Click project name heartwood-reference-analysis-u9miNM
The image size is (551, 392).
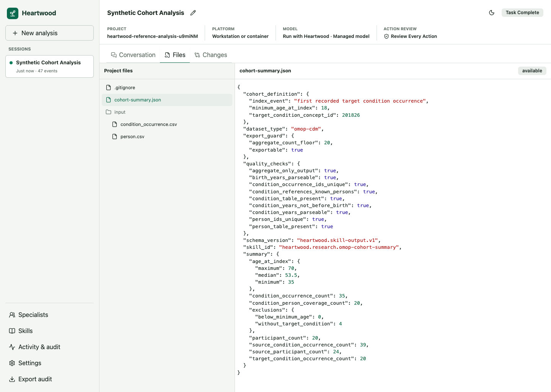(152, 36)
